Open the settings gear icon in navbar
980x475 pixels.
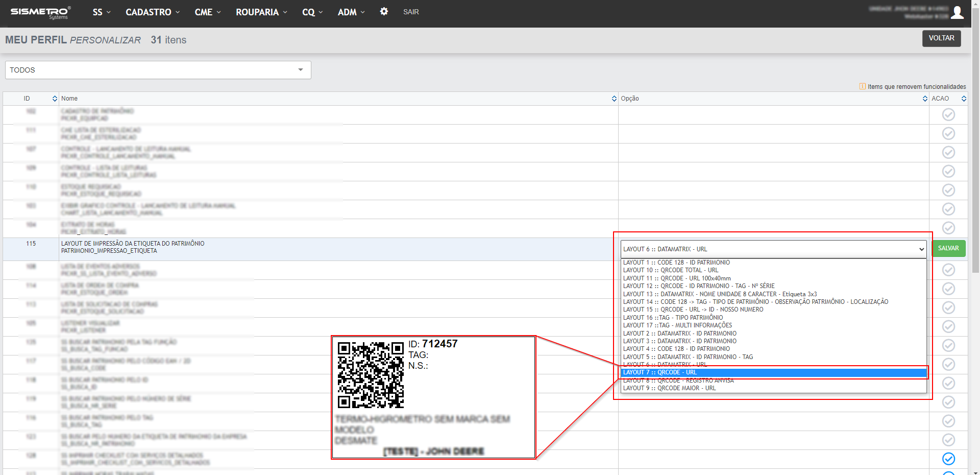click(384, 11)
